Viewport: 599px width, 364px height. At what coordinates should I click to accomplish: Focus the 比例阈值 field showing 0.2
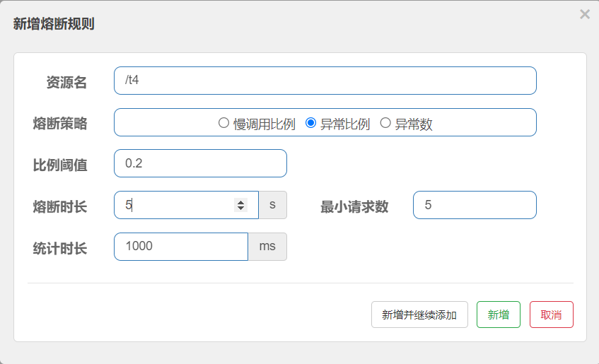(200, 163)
